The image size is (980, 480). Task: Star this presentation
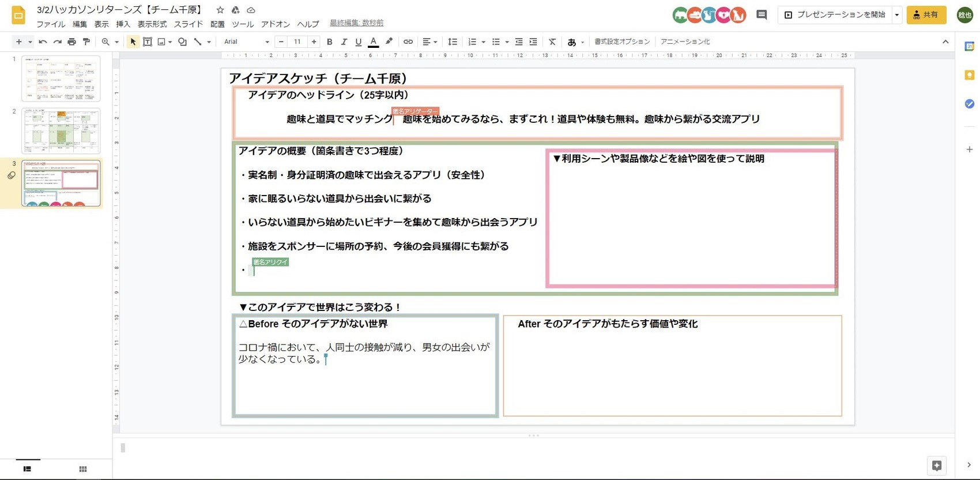(220, 10)
